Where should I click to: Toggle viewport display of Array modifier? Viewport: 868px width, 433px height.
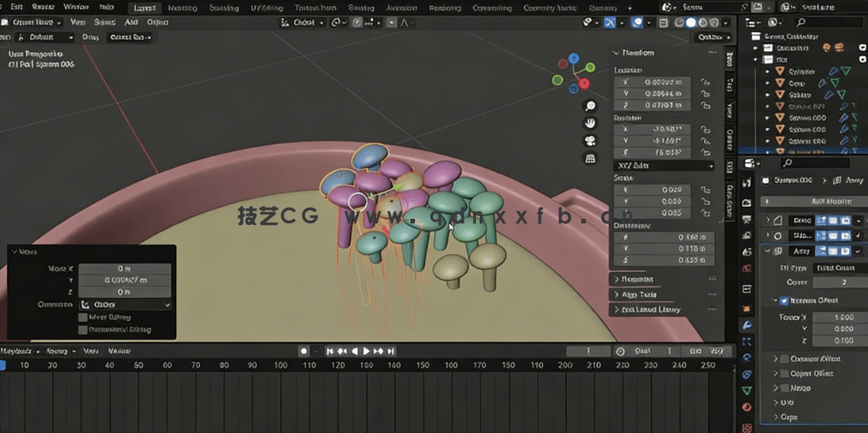point(833,251)
